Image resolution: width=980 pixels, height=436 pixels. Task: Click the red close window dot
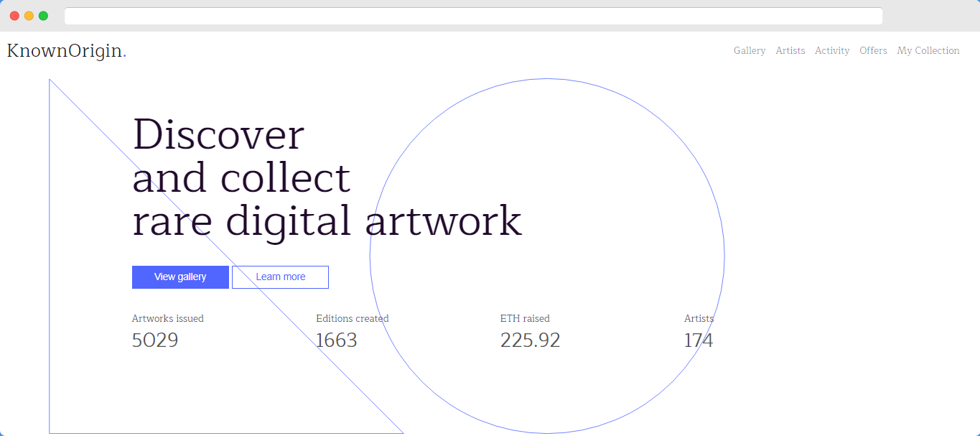pyautogui.click(x=14, y=16)
